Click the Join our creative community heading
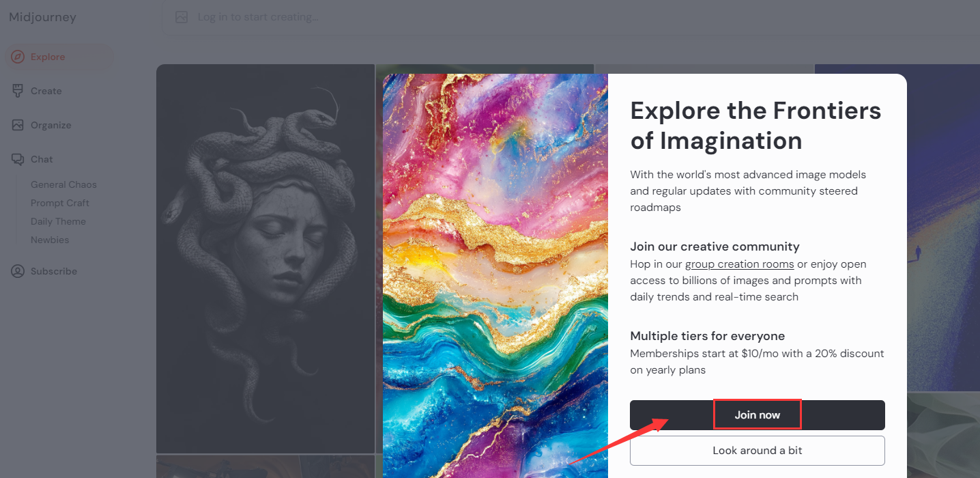This screenshot has height=478, width=980. point(715,247)
